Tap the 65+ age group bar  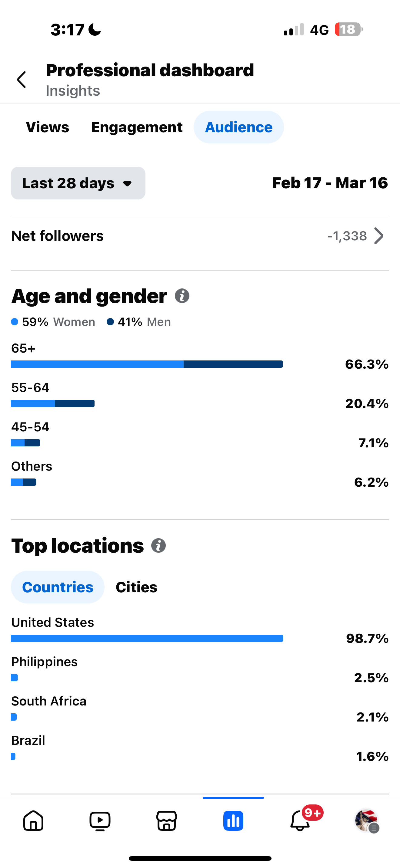(147, 364)
